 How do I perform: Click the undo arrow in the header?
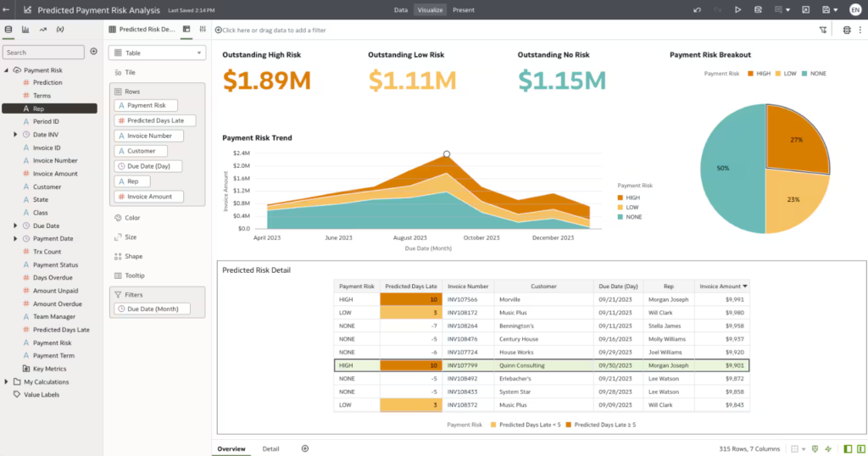point(697,9)
